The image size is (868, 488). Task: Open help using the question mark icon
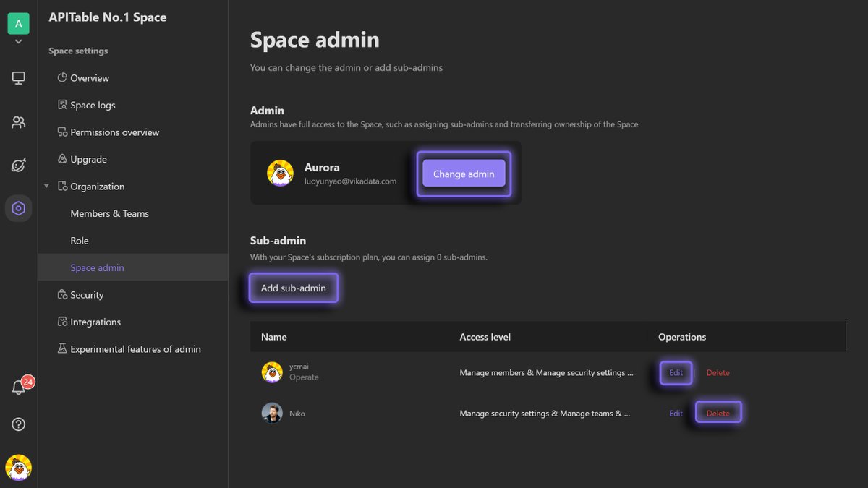point(18,424)
